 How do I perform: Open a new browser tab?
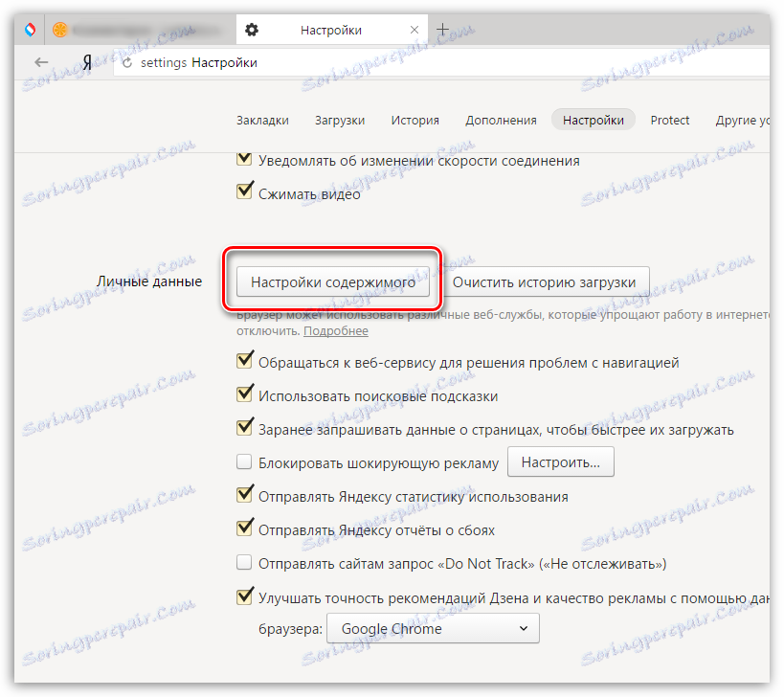442,30
